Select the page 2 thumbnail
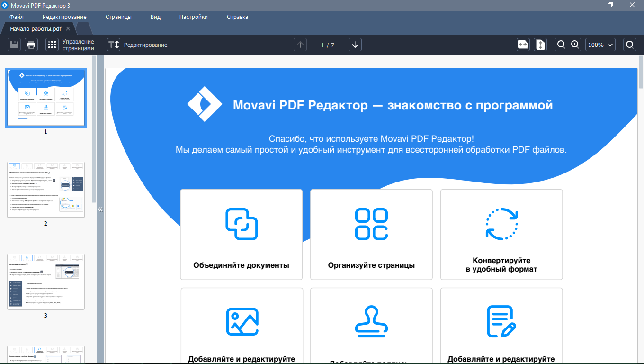The width and height of the screenshot is (644, 364). 46,190
